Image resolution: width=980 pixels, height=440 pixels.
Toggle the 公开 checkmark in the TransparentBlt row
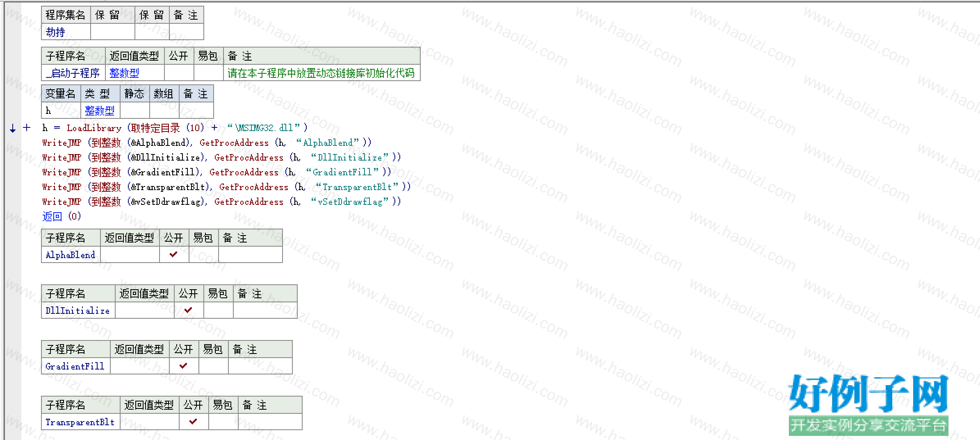click(193, 422)
